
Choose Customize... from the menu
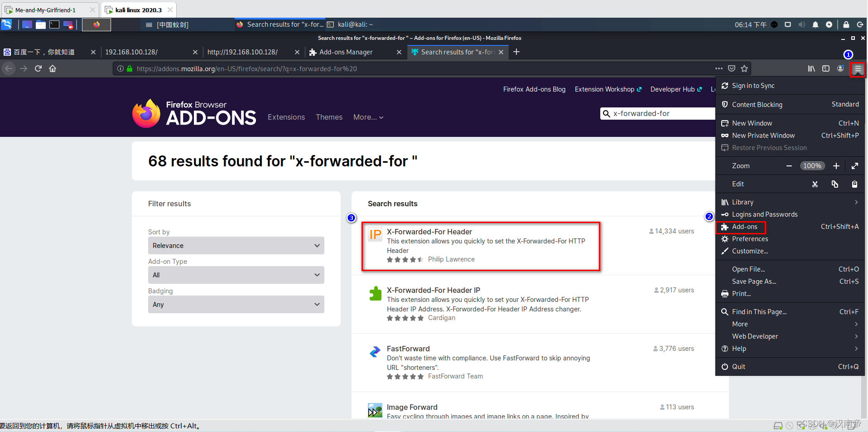coord(790,251)
